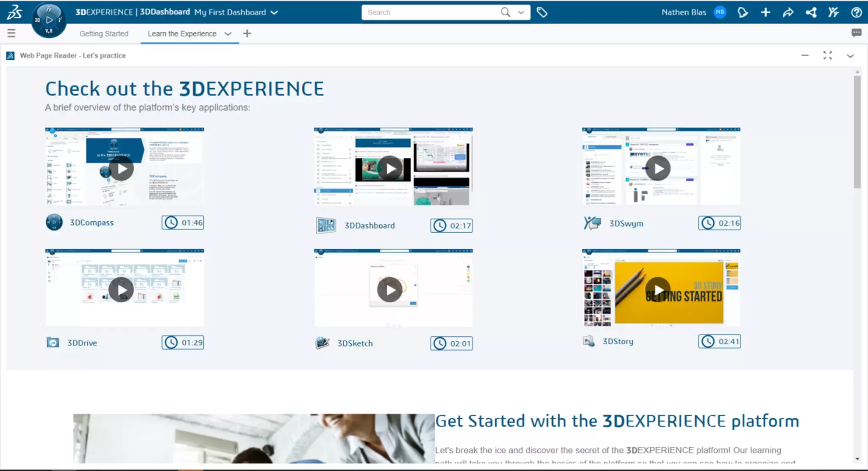Toggle the hamburger side menu

11,33
